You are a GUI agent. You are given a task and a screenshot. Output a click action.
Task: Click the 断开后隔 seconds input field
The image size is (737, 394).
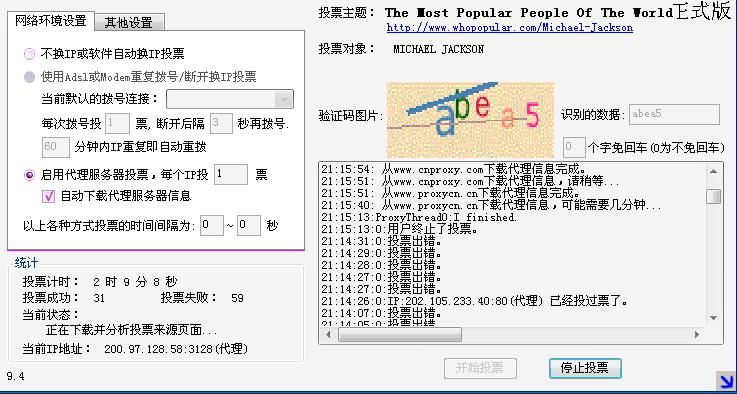[x=221, y=124]
